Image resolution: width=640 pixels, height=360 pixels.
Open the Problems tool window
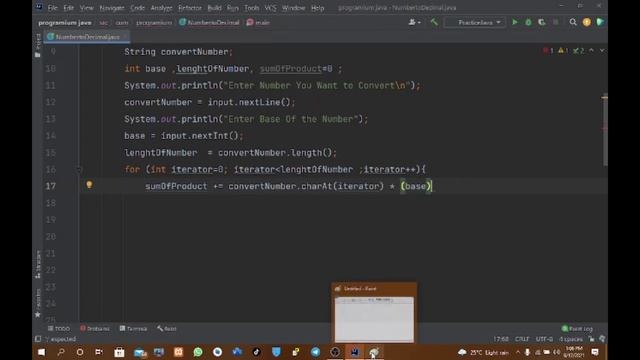[x=95, y=329]
